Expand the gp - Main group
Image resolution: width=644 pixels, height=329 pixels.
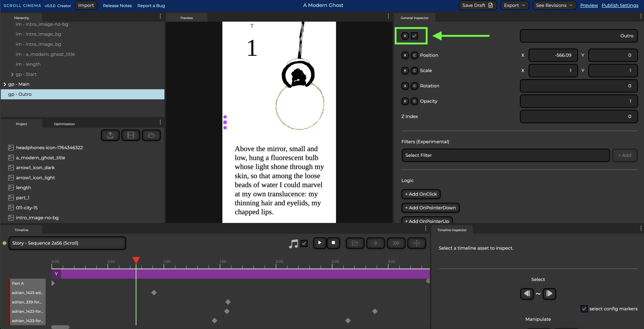(x=5, y=84)
